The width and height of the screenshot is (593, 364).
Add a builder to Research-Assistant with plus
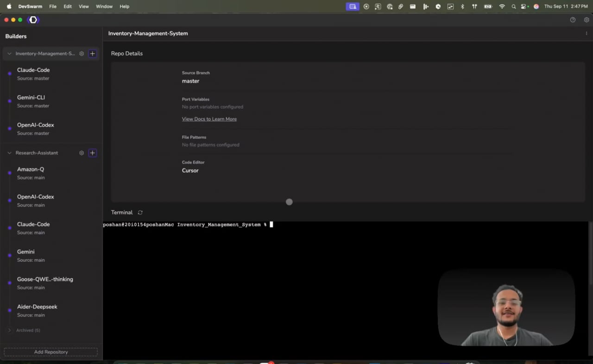pos(92,153)
